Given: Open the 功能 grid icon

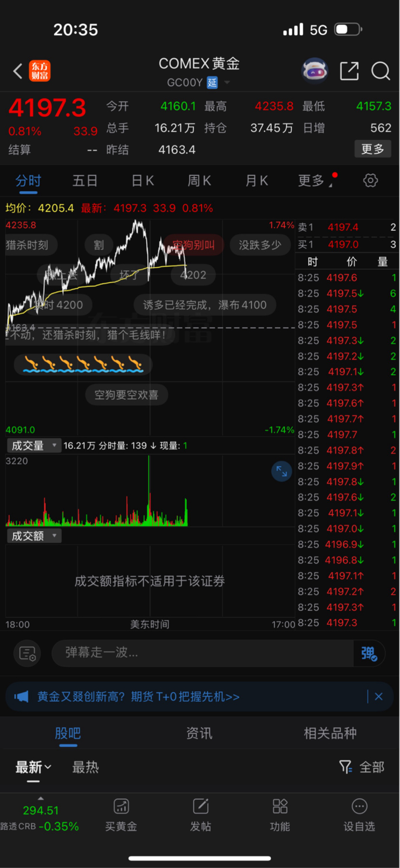Looking at the screenshot, I should tap(280, 807).
